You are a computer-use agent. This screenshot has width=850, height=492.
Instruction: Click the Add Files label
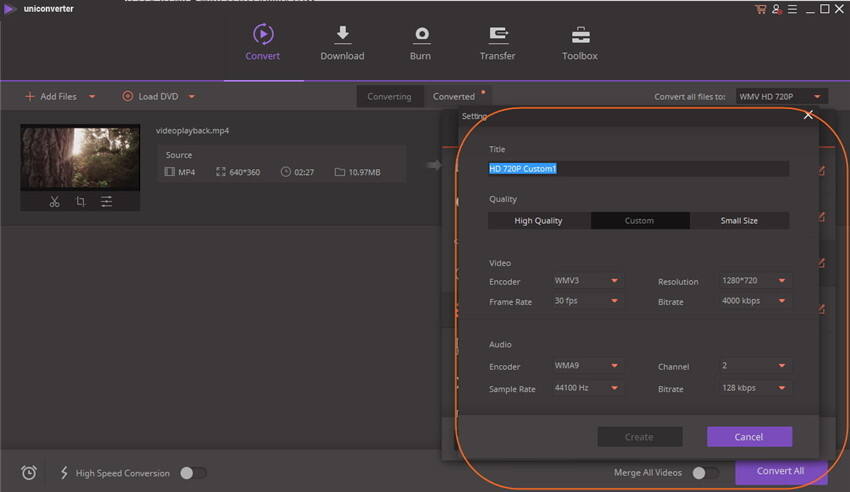point(59,96)
